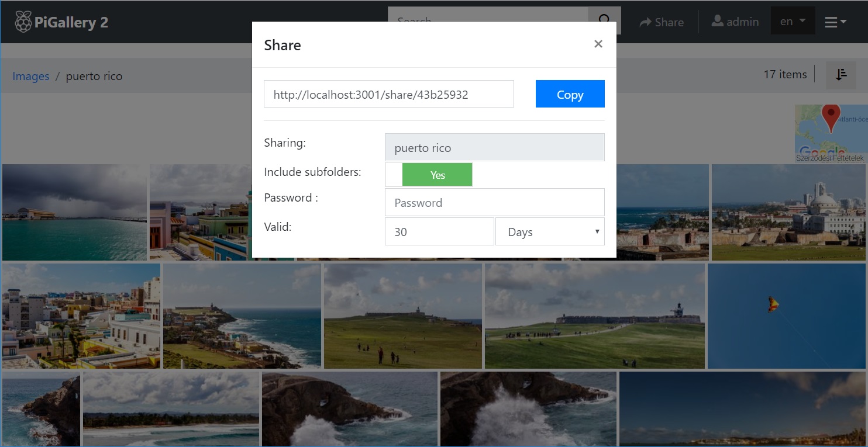868x447 pixels.
Task: Open the en language dropdown
Action: (793, 22)
